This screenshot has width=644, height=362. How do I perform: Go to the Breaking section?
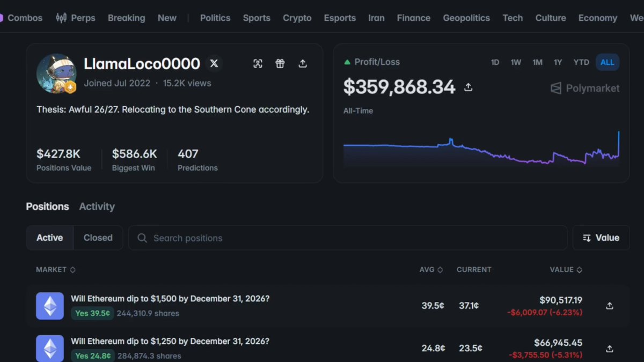[x=127, y=18]
